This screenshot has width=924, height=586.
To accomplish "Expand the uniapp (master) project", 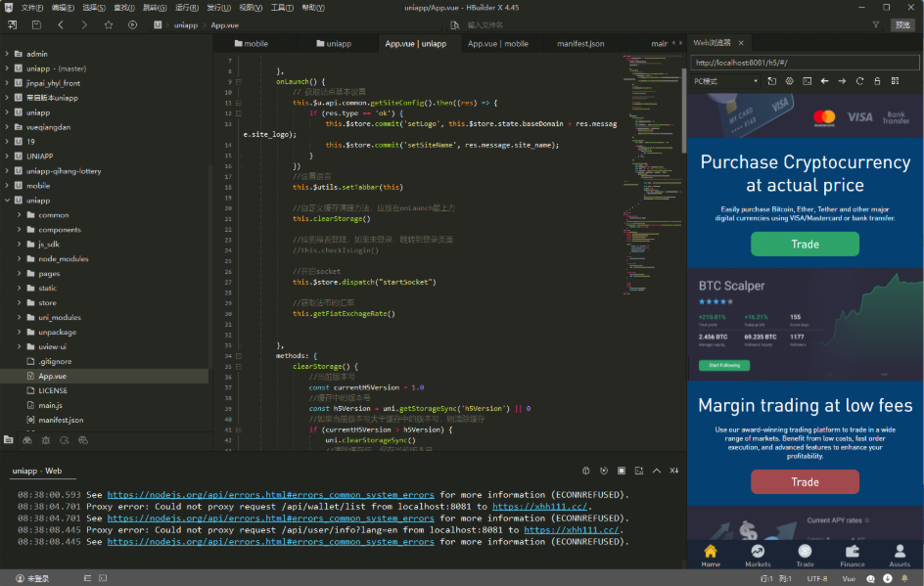I will point(7,68).
